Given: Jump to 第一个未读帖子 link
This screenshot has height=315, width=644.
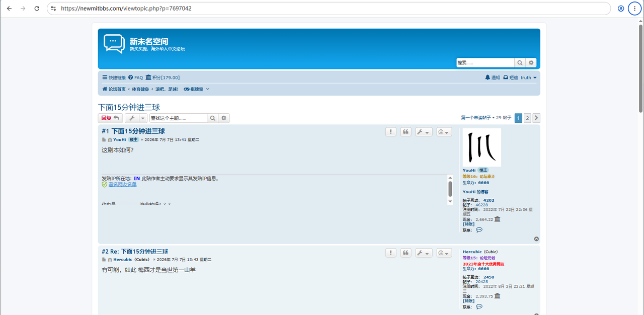Looking at the screenshot, I should [x=475, y=118].
